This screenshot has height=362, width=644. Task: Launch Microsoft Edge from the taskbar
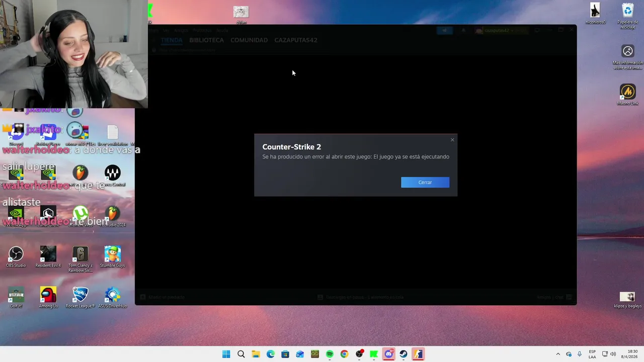(x=270, y=354)
